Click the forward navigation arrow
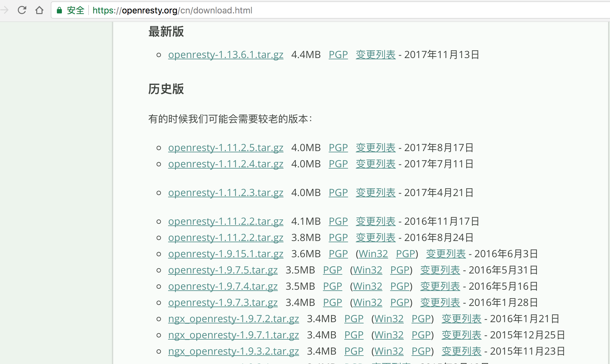 tap(4, 10)
